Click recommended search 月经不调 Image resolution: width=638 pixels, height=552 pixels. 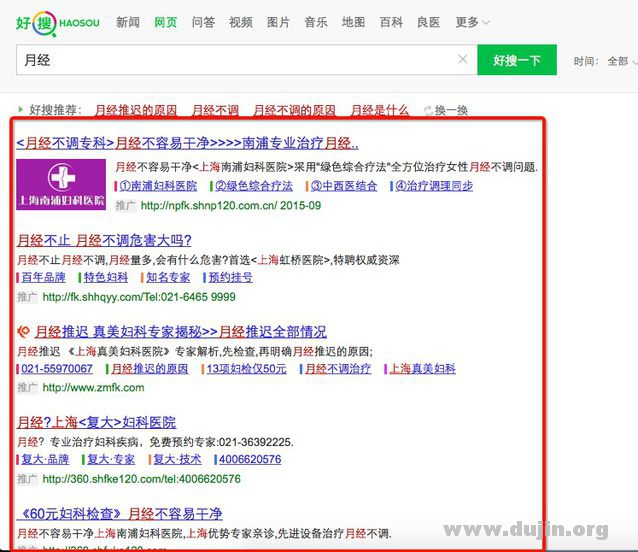coord(215,110)
